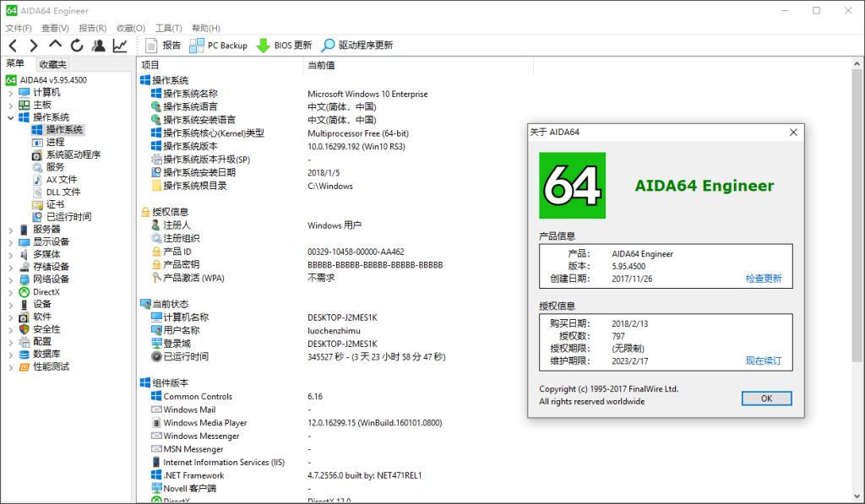Image resolution: width=865 pixels, height=504 pixels.
Task: Open the 报告(R) menu
Action: (x=93, y=28)
